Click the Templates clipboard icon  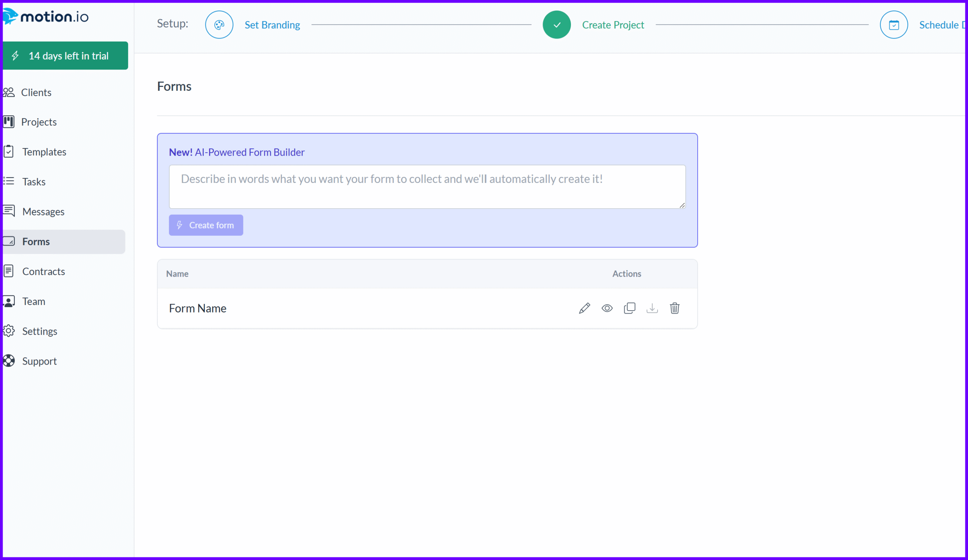pyautogui.click(x=9, y=152)
